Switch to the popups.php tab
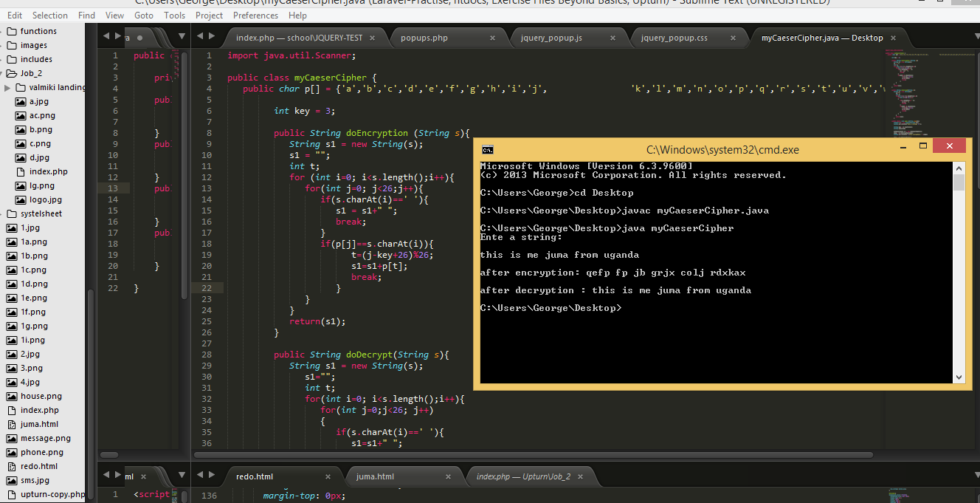The image size is (980, 503). click(424, 38)
